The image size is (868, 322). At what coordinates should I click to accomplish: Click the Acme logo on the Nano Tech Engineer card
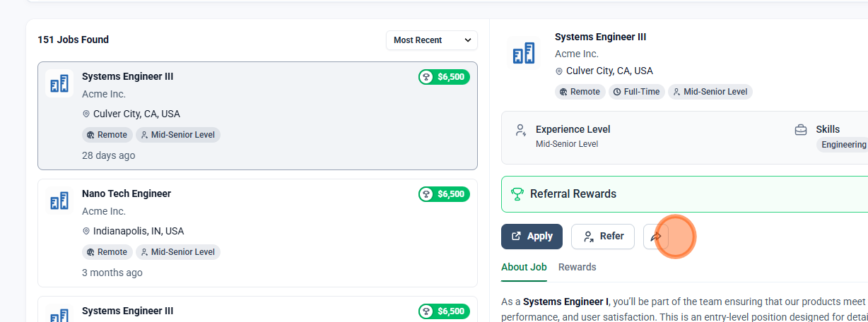pyautogui.click(x=59, y=201)
